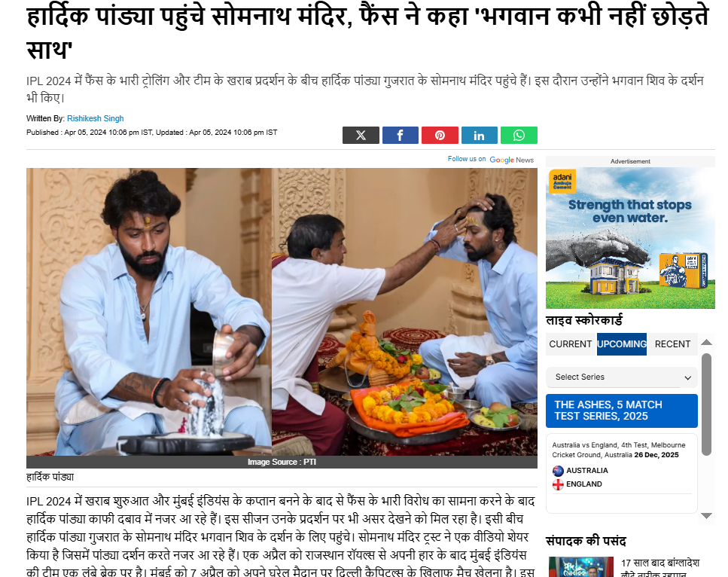This screenshot has width=728, height=577.
Task: Switch to the RECENT scorecard tab
Action: [x=672, y=344]
